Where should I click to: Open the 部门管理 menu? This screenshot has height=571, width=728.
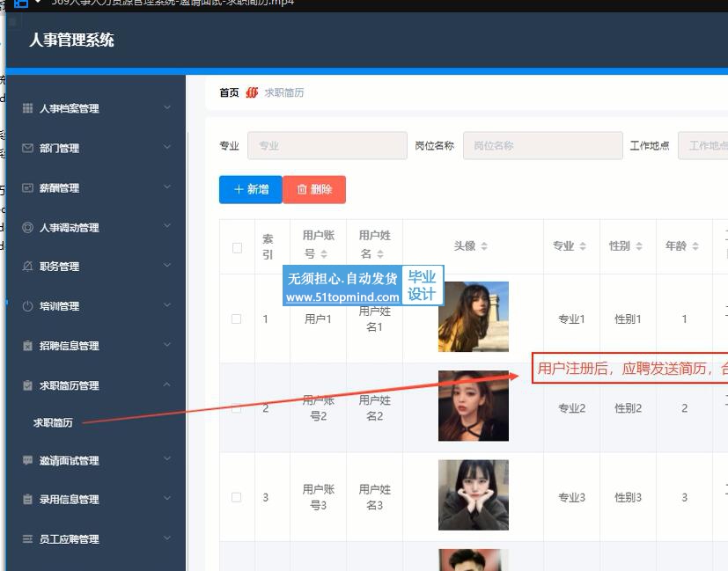coord(96,148)
